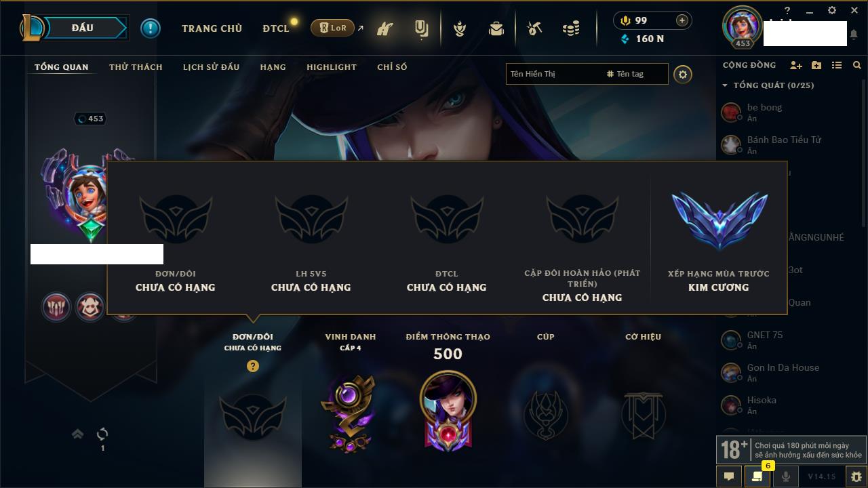
Task: Open friends list view options icon
Action: coord(837,65)
